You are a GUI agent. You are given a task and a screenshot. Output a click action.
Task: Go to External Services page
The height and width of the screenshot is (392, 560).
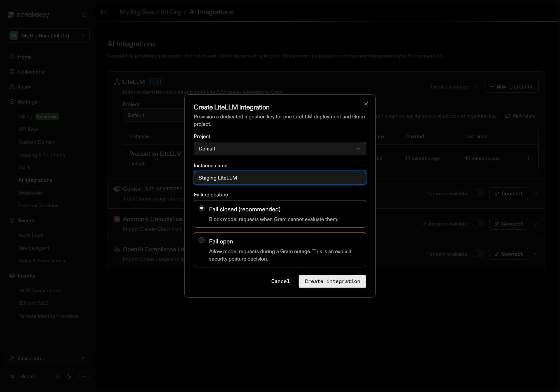click(38, 206)
